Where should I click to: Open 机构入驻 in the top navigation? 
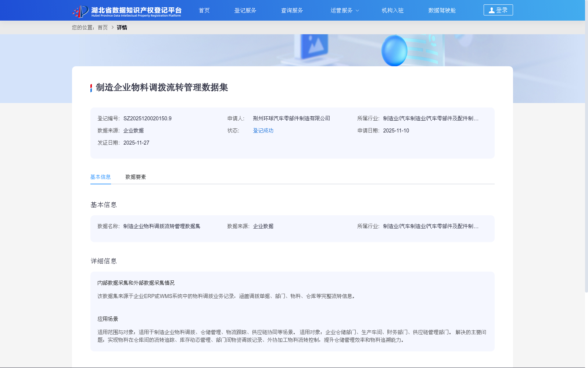(x=392, y=10)
